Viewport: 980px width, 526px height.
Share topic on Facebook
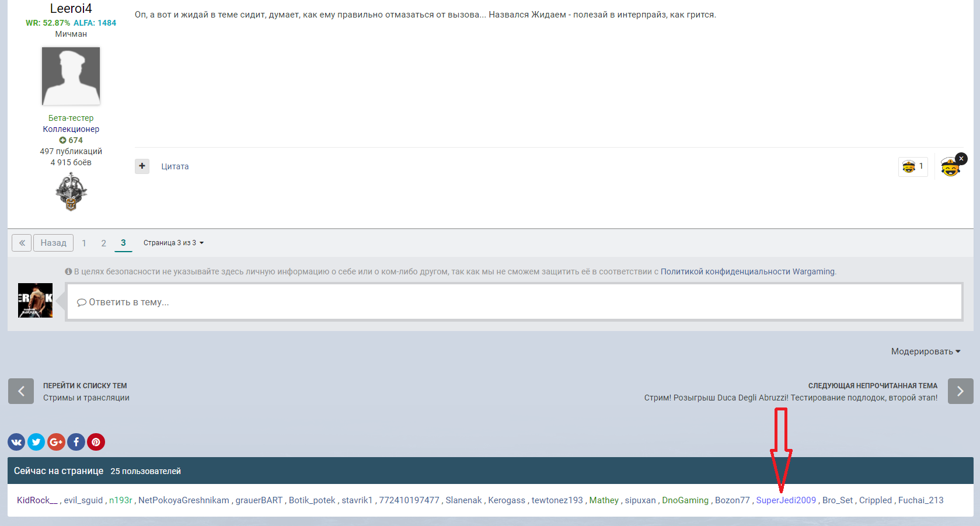(x=76, y=442)
